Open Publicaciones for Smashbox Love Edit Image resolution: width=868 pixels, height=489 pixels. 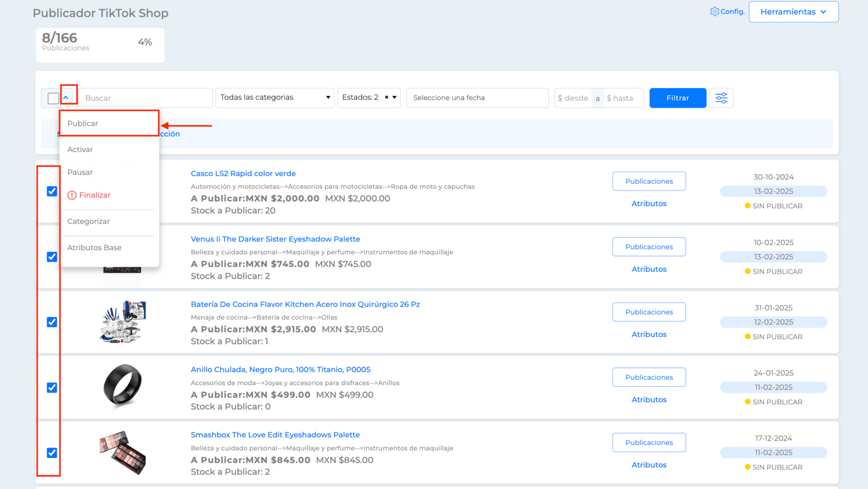tap(649, 442)
